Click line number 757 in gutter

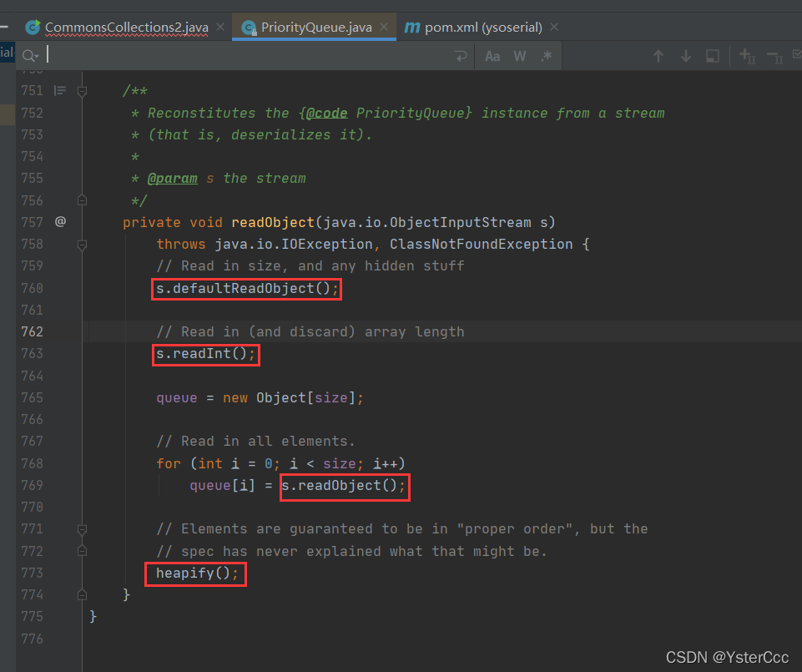pos(32,222)
